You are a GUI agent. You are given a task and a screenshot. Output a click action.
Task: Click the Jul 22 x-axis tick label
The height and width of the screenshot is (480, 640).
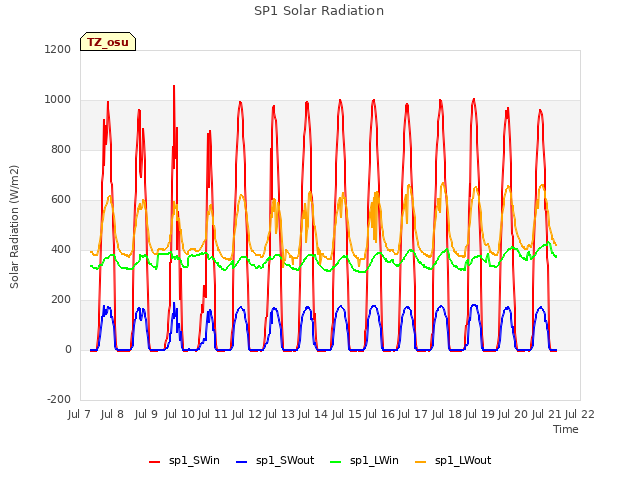coord(580,414)
